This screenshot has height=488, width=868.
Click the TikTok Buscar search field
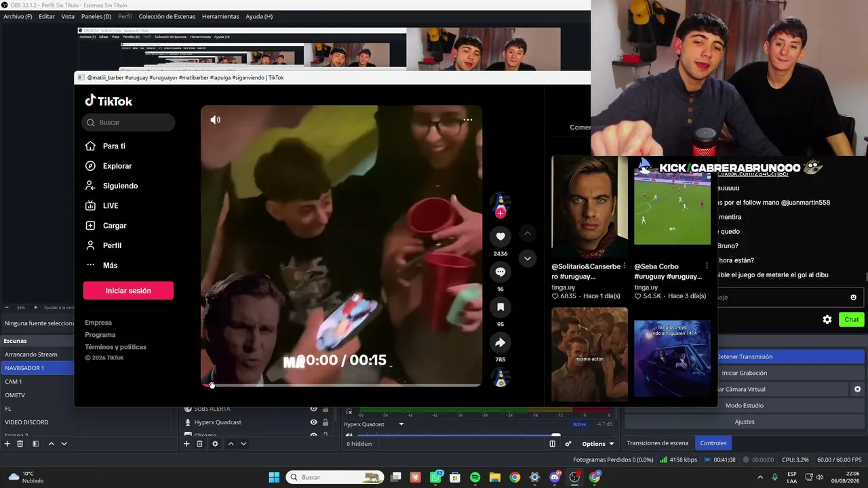129,123
